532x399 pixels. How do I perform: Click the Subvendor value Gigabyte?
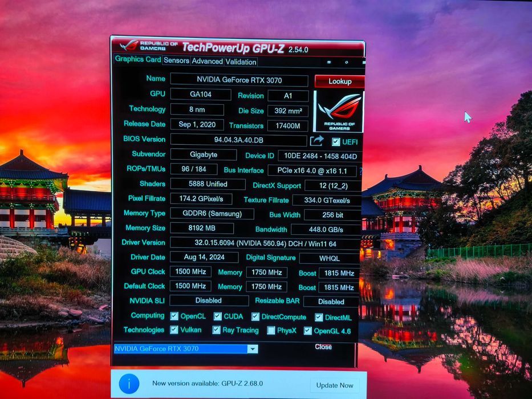pyautogui.click(x=204, y=154)
